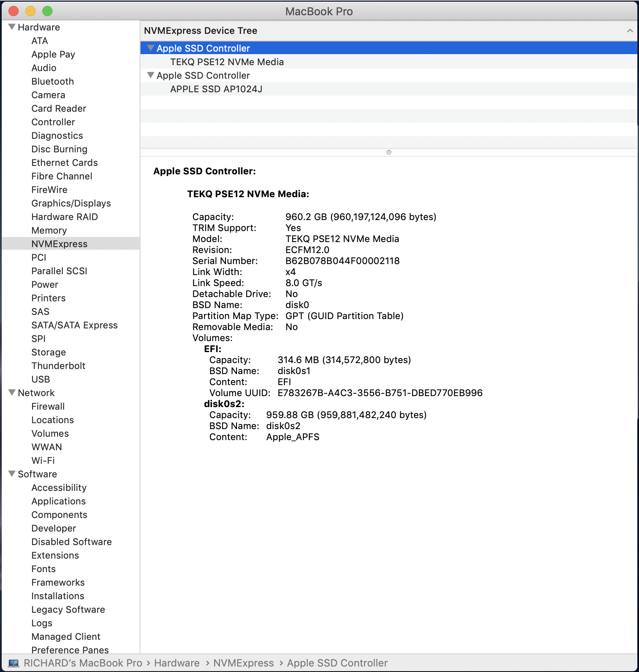Click the laptop icon in the path bar
Viewport: 639px width, 672px height.
coord(14,663)
